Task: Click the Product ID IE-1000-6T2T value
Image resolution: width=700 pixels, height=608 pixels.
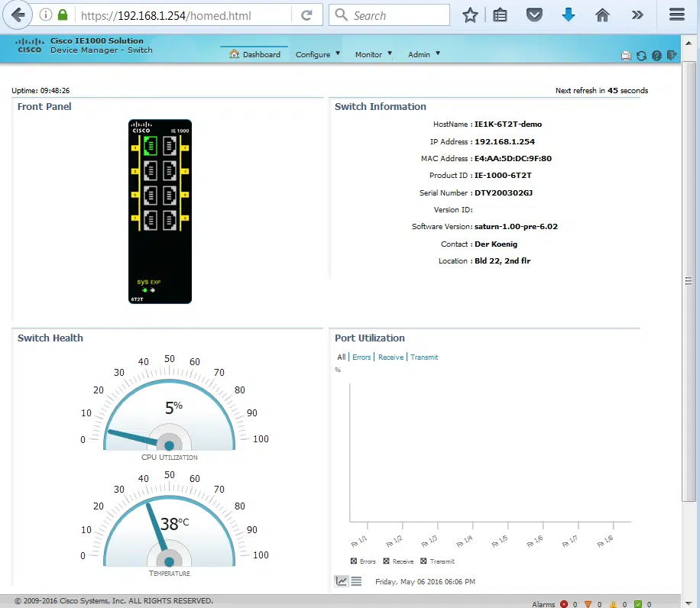Action: [x=503, y=176]
